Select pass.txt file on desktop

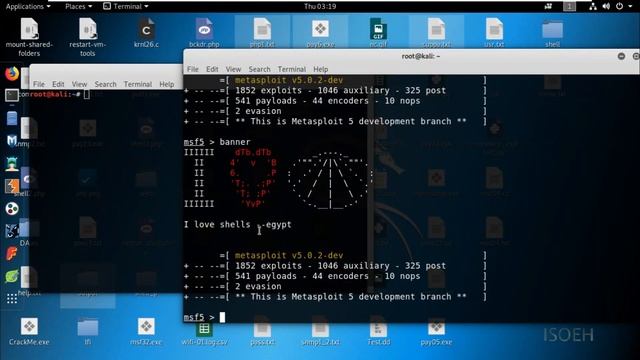pyautogui.click(x=262, y=334)
